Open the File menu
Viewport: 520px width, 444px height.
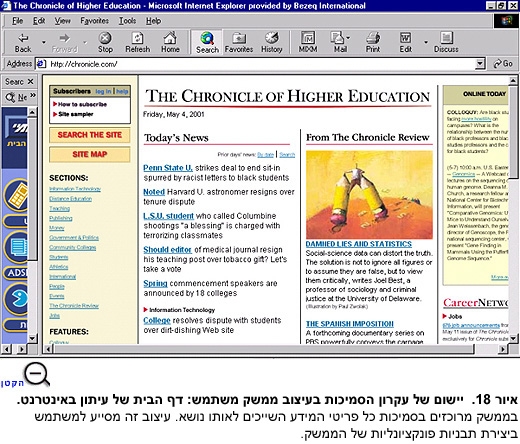click(17, 21)
